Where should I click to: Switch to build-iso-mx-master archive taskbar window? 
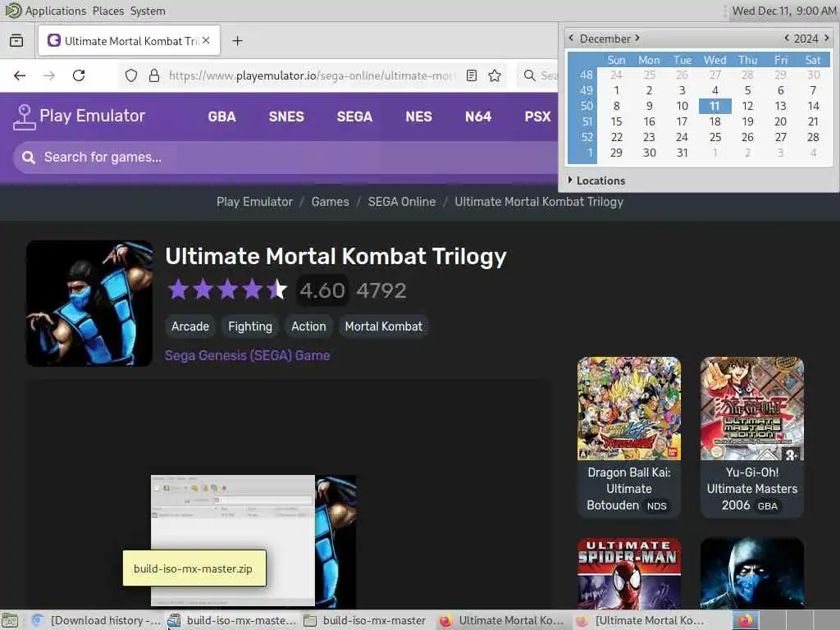click(231, 620)
